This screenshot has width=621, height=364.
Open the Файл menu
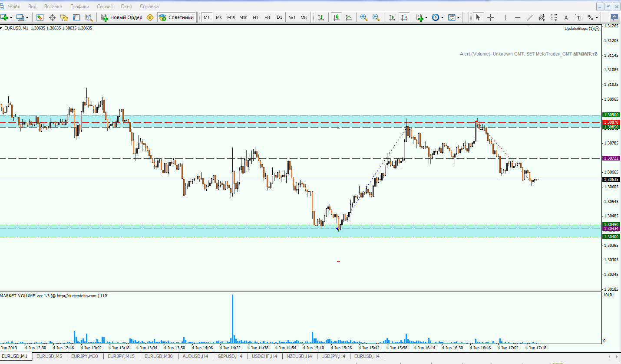(x=14, y=7)
